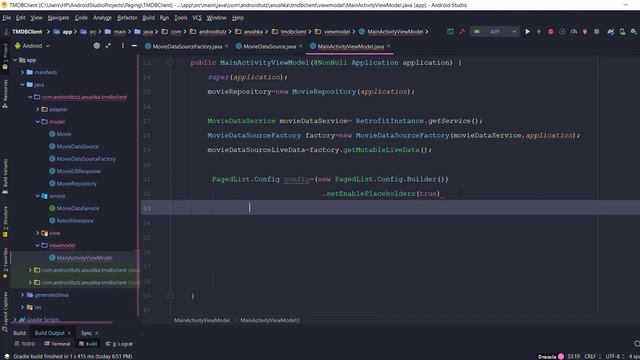The width and height of the screenshot is (640, 360).
Task: Expand the view package arrow
Action: [37, 233]
